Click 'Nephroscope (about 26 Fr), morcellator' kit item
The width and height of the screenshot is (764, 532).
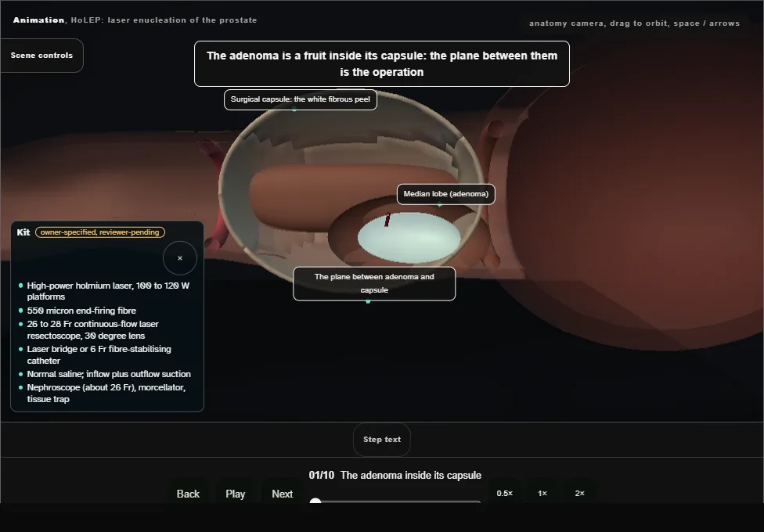pos(106,394)
